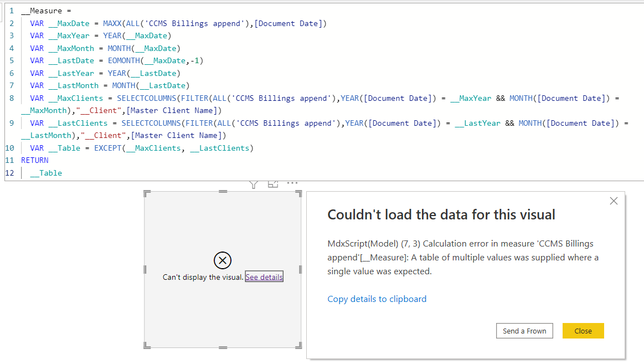Screen dimensions: 644x364
Task: Click the yellow Close button
Action: click(583, 331)
